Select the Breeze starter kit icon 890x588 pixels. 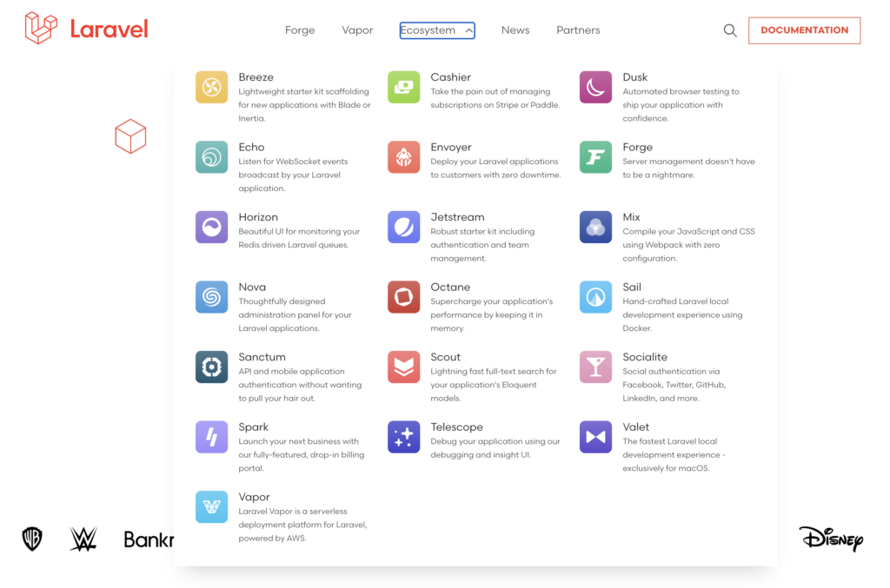[x=211, y=87]
